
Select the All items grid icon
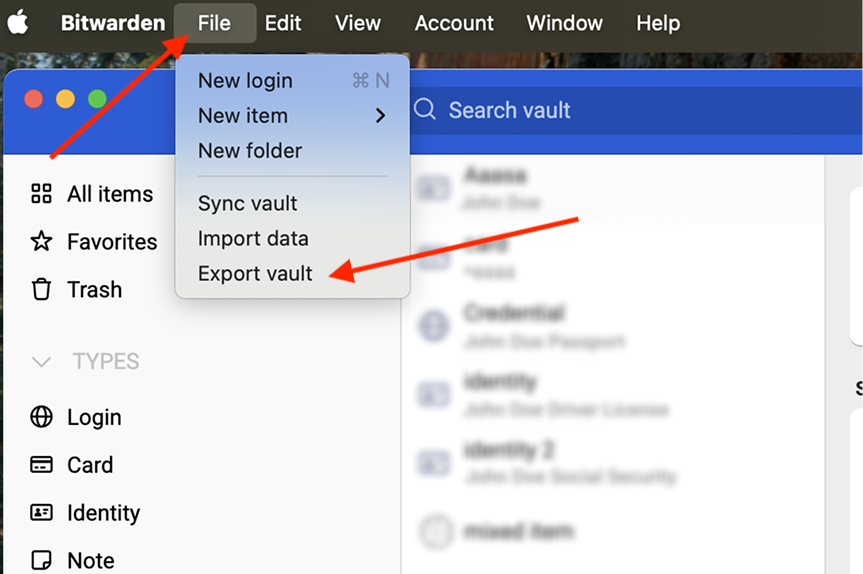[41, 194]
